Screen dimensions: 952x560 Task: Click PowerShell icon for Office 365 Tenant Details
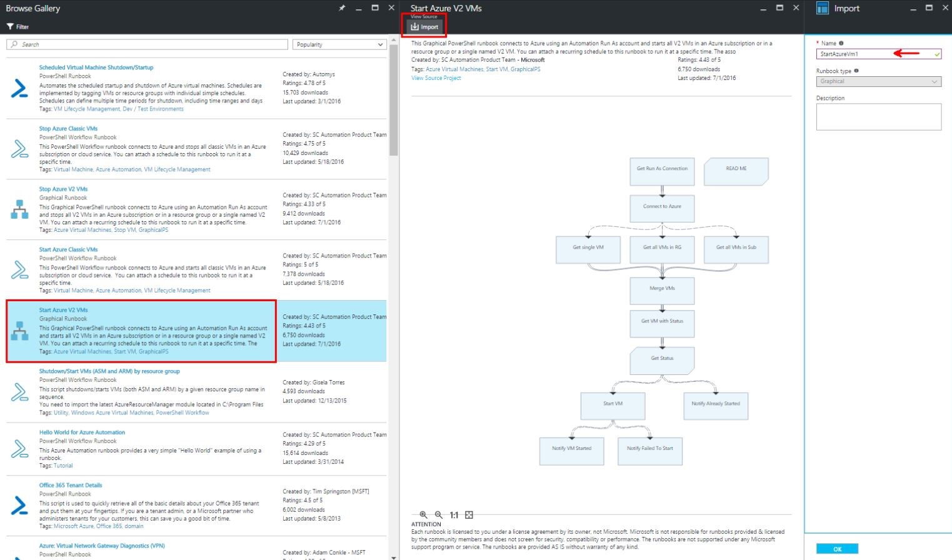pyautogui.click(x=19, y=505)
